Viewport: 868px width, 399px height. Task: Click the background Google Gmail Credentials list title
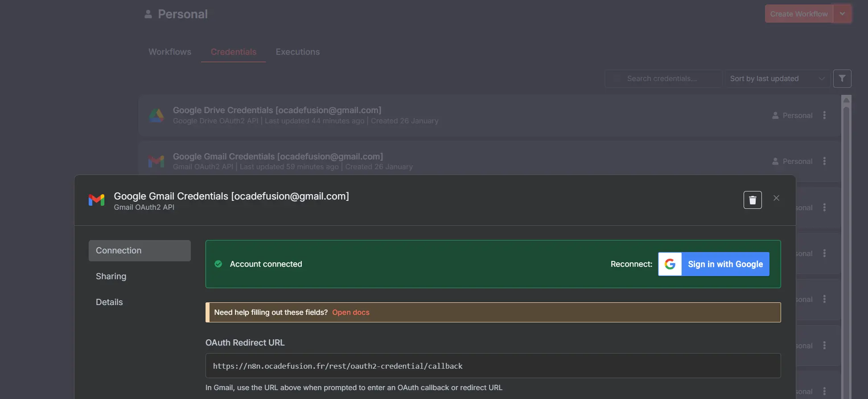click(x=278, y=156)
